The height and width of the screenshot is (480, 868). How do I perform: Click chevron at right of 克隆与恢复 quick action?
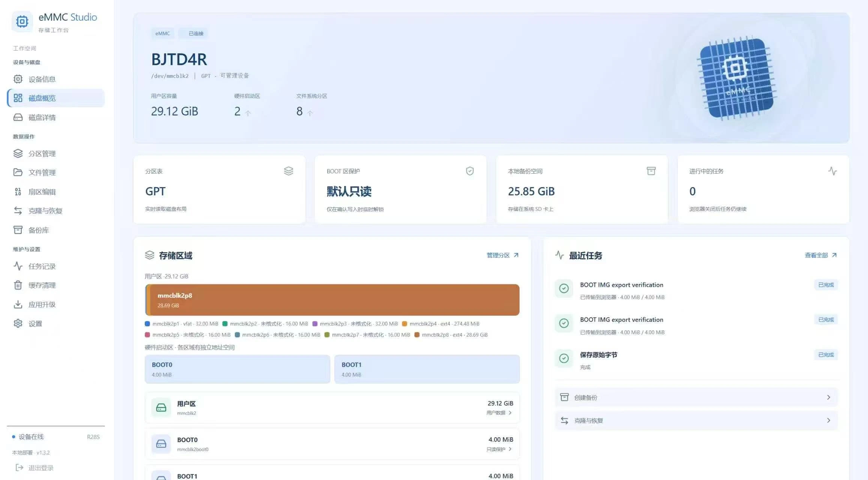tap(829, 420)
